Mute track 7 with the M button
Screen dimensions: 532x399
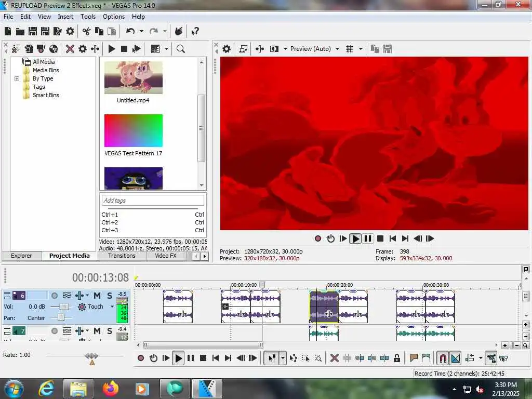pyautogui.click(x=97, y=331)
